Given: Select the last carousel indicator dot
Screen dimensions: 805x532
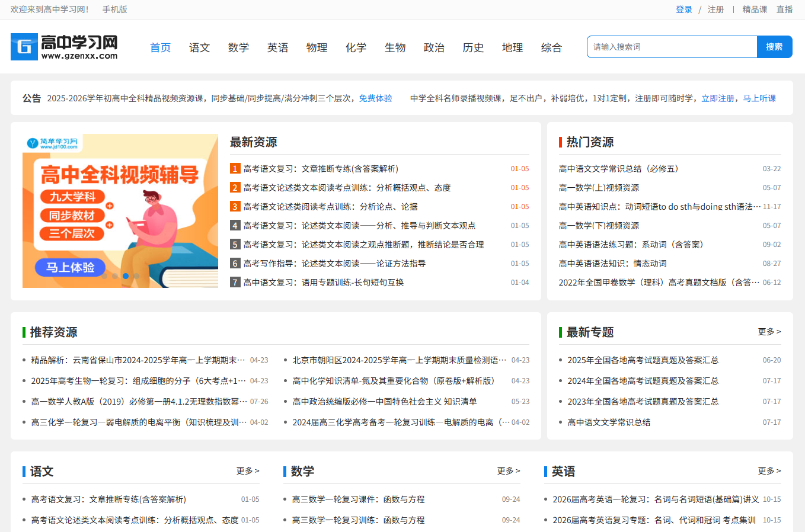Looking at the screenshot, I should pos(136,276).
